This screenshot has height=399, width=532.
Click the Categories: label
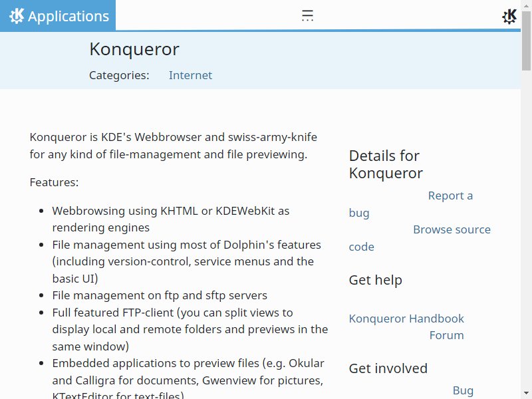pos(119,75)
